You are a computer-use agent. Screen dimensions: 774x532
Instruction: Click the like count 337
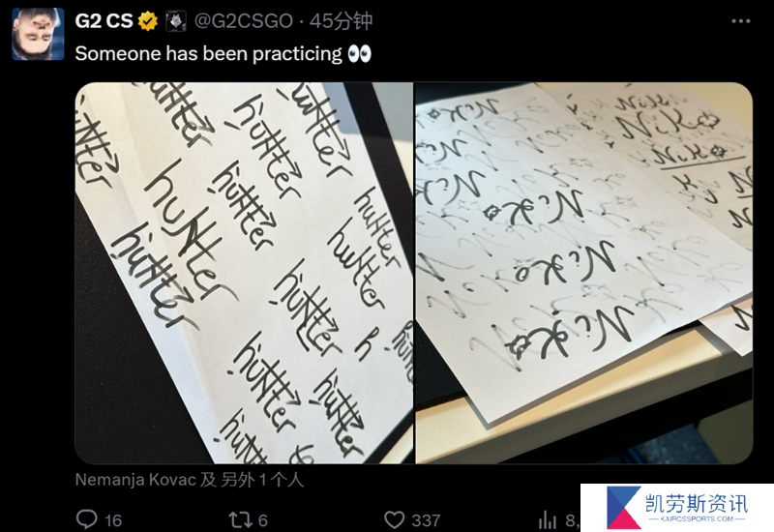click(x=426, y=520)
